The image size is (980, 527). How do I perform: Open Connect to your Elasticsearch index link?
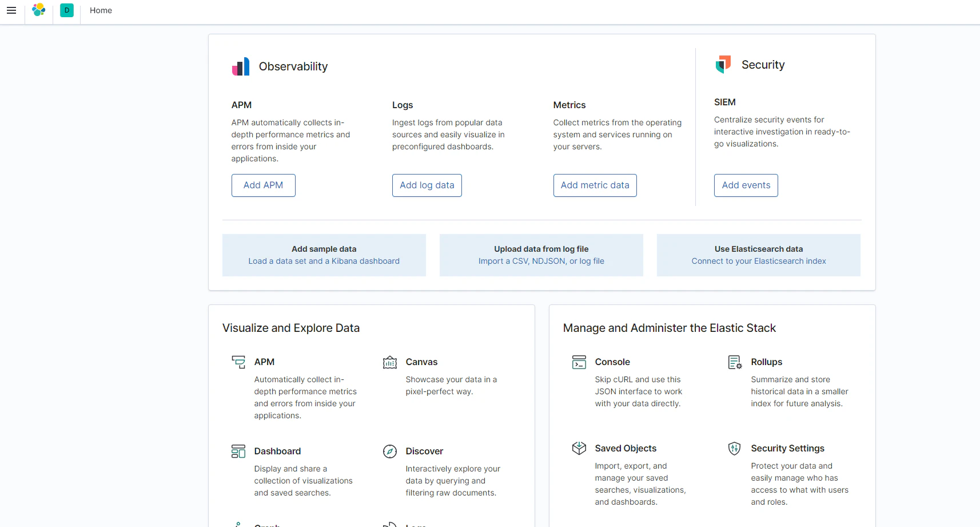click(759, 261)
